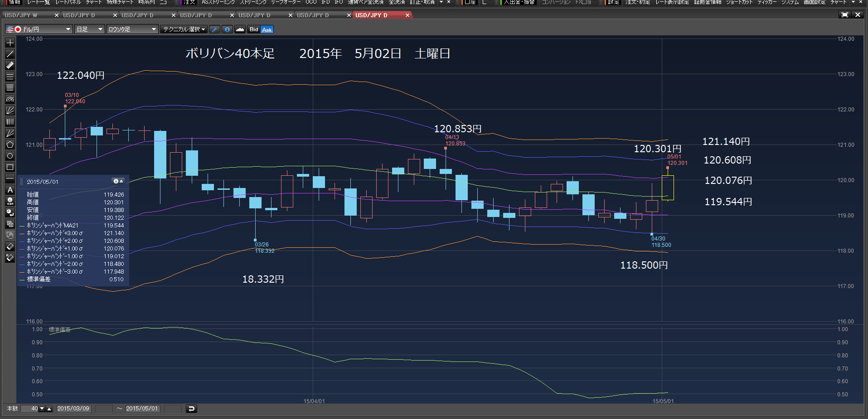Select the hand pan tool
The image size is (868, 419).
coord(10,235)
